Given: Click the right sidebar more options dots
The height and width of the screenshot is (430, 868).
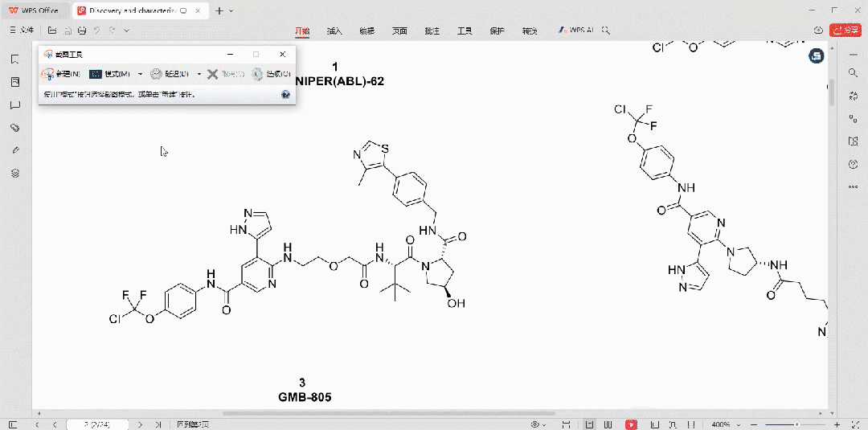Looking at the screenshot, I should [853, 187].
